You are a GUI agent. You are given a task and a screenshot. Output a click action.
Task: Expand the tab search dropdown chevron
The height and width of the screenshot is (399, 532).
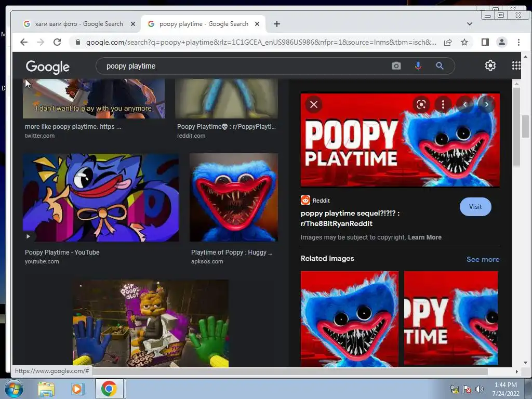[x=470, y=24]
